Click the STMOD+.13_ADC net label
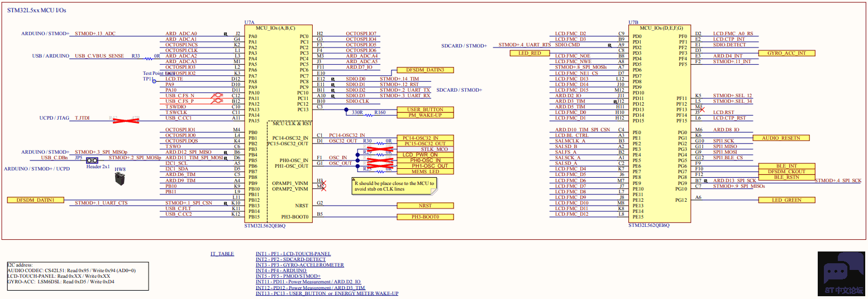 [95, 34]
